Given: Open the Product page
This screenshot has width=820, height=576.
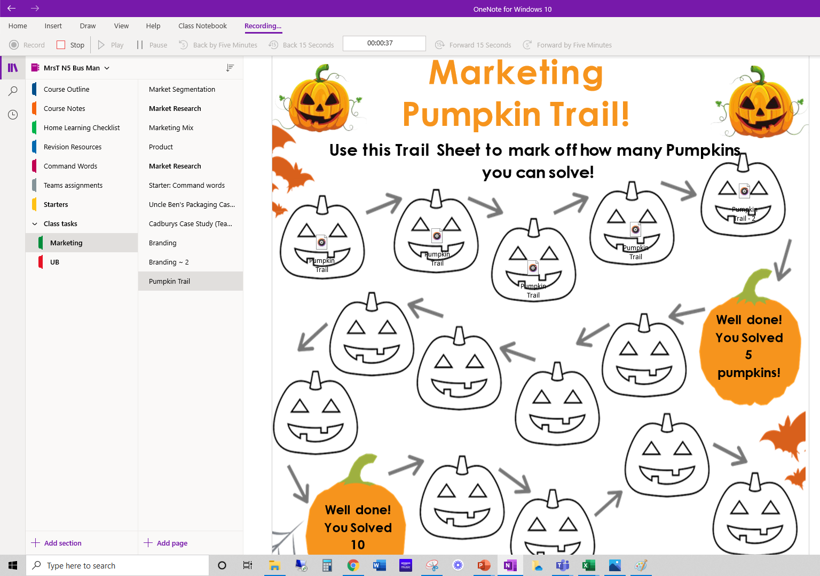Looking at the screenshot, I should click(191, 147).
